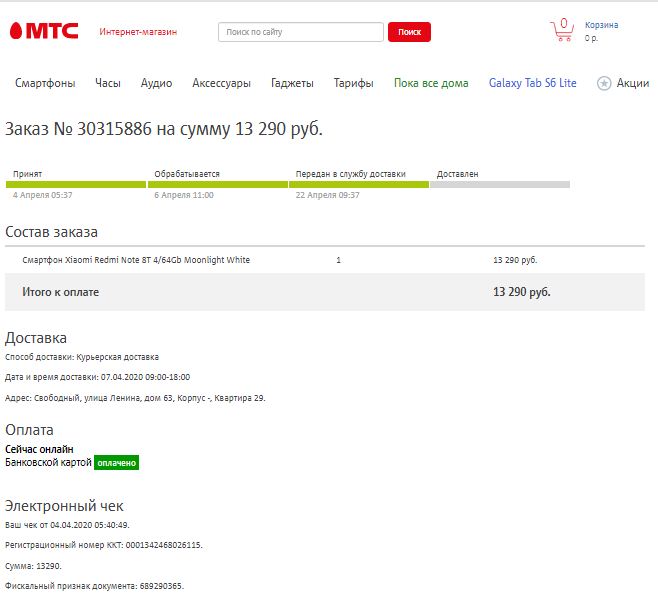
Task: Click the item price 13 290 руб. in product row
Action: pos(515,260)
